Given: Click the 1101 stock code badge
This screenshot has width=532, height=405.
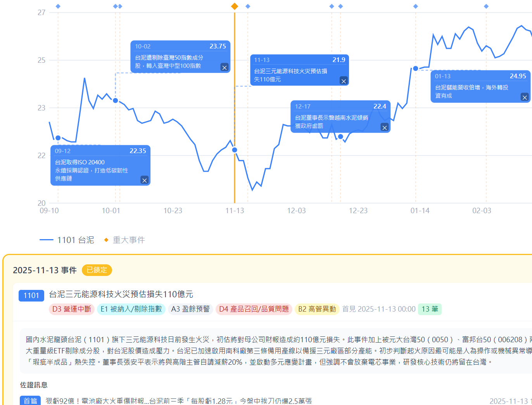Looking at the screenshot, I should pos(31,295).
